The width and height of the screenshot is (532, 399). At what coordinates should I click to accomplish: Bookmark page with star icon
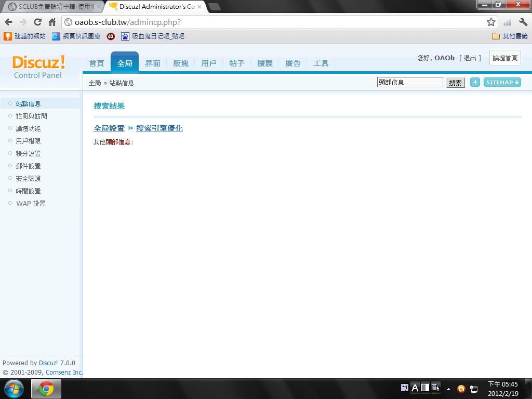pos(491,22)
